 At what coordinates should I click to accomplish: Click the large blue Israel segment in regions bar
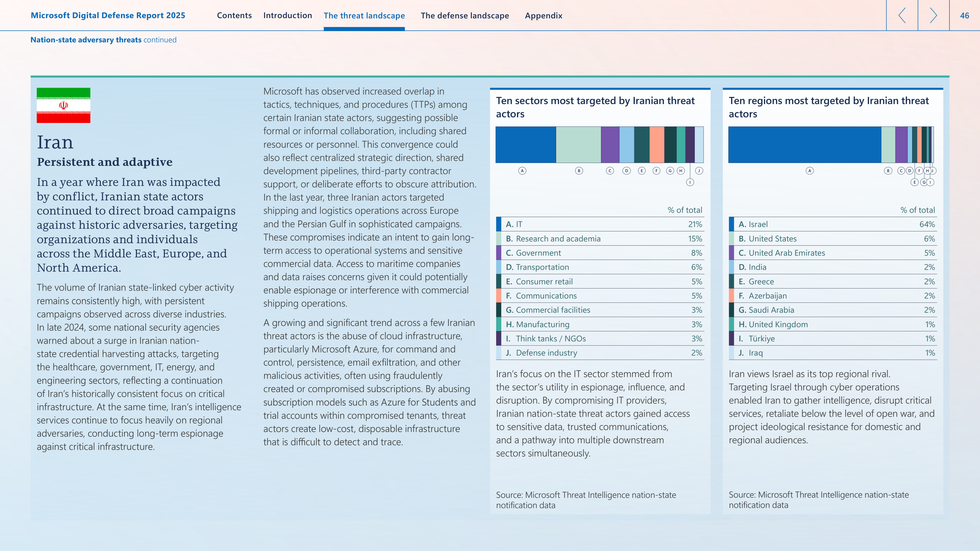805,145
